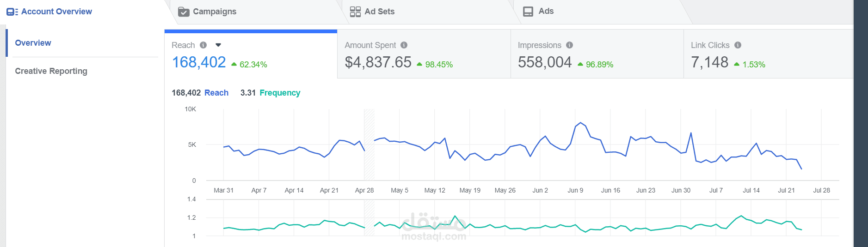Screen dimensions: 868x247
Task: Open the Reach metric dropdown arrow
Action: 218,45
